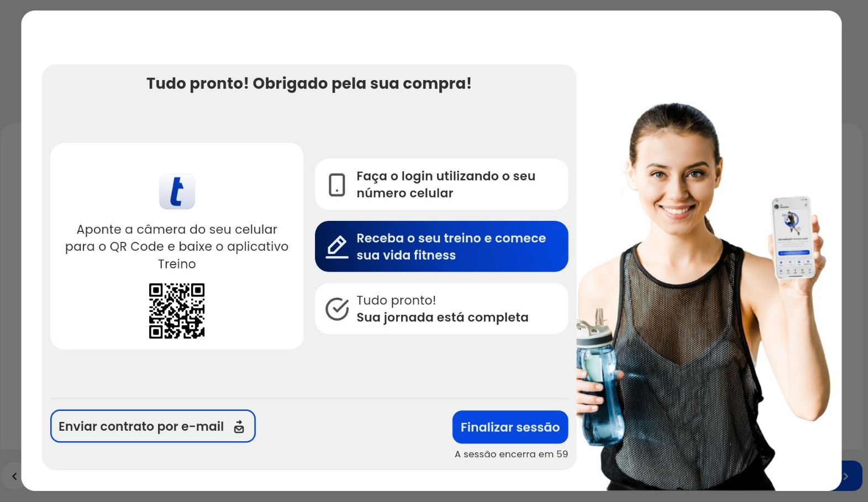Send contract via the Enviar contrato por e-mail button
The height and width of the screenshot is (502, 868).
pos(153,426)
